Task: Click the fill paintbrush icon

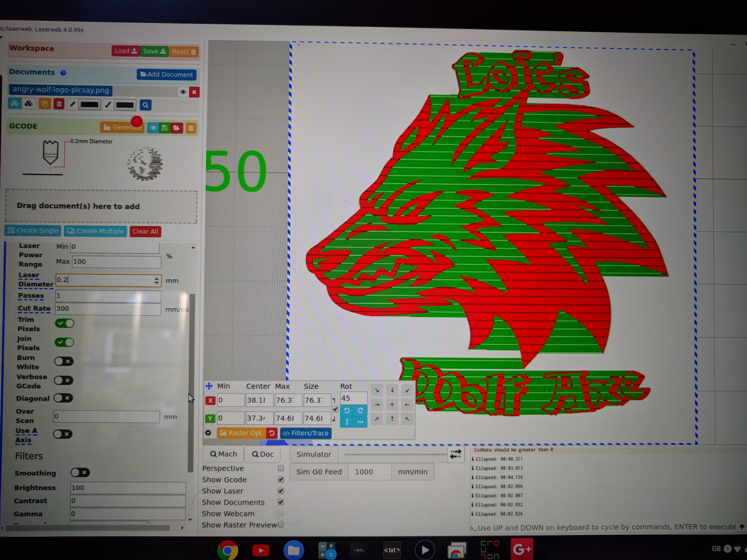Action: 108,105
